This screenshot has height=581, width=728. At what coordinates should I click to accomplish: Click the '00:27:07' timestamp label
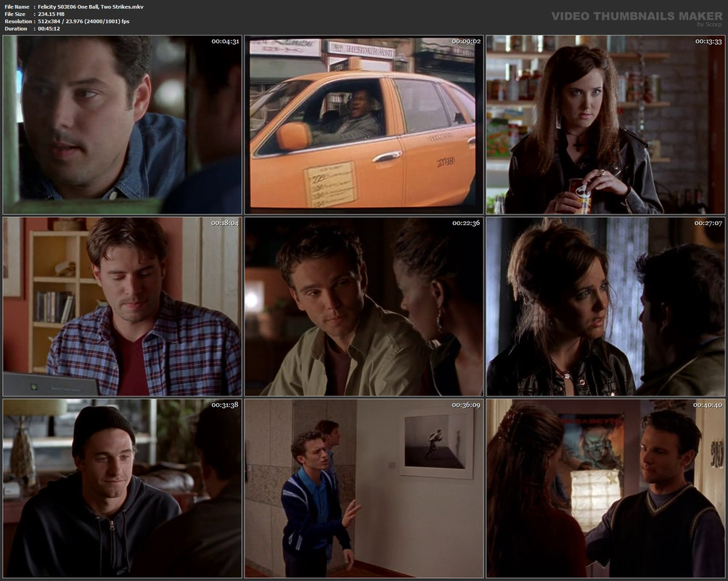[x=708, y=223]
